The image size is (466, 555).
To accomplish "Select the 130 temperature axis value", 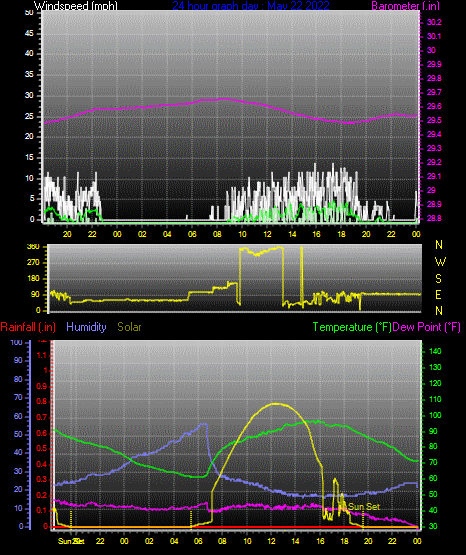I will (x=435, y=367).
